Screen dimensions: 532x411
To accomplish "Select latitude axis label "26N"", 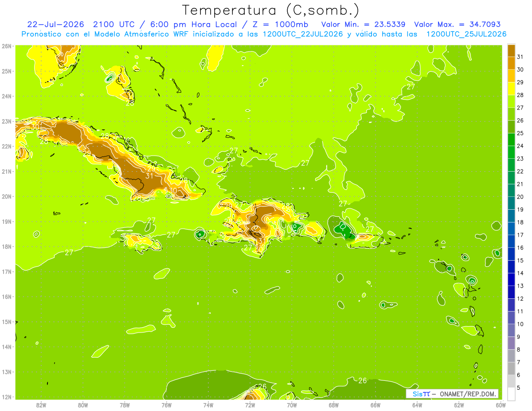I will [6, 46].
